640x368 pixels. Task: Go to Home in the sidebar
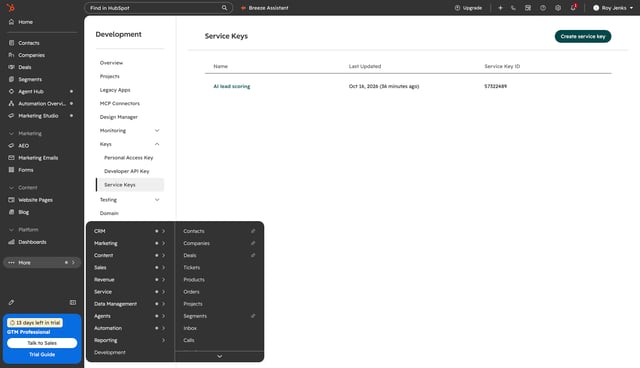click(25, 22)
